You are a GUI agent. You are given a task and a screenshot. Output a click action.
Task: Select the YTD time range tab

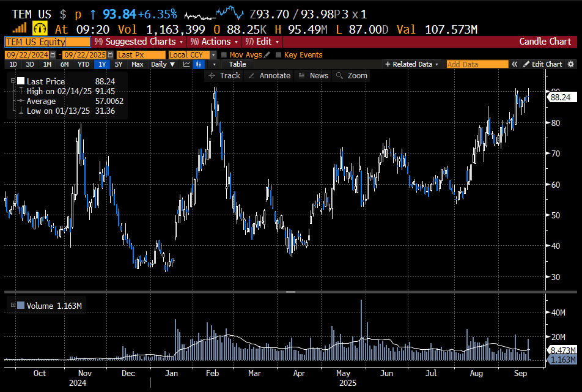tap(84, 64)
